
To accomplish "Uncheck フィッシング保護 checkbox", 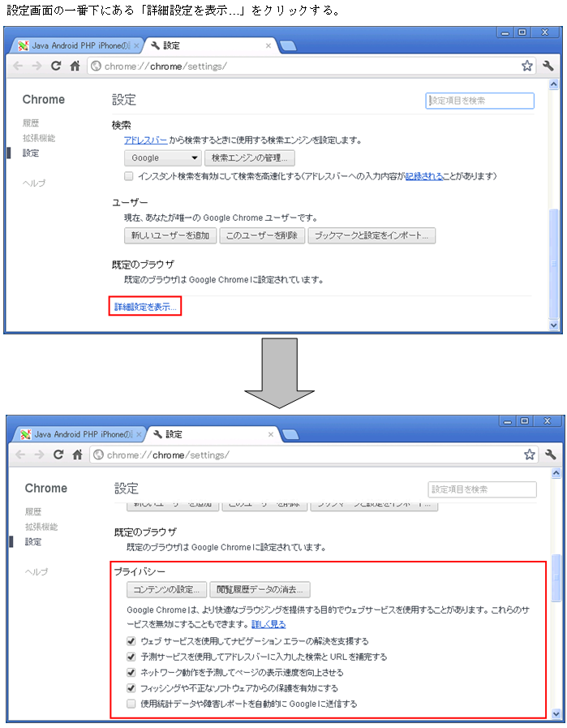I will tap(131, 688).
